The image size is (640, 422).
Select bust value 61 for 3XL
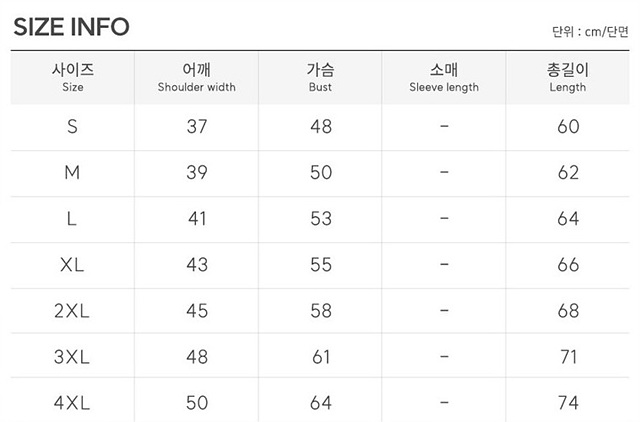pos(321,357)
